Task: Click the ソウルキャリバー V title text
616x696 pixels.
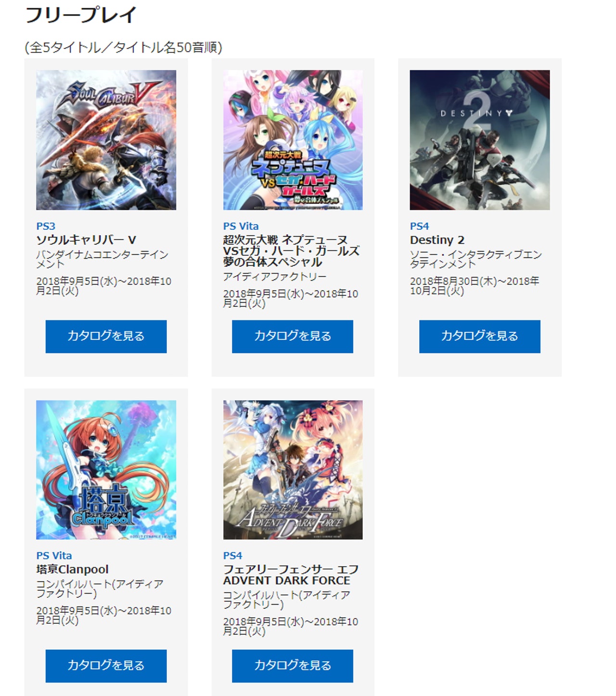Action: [86, 240]
